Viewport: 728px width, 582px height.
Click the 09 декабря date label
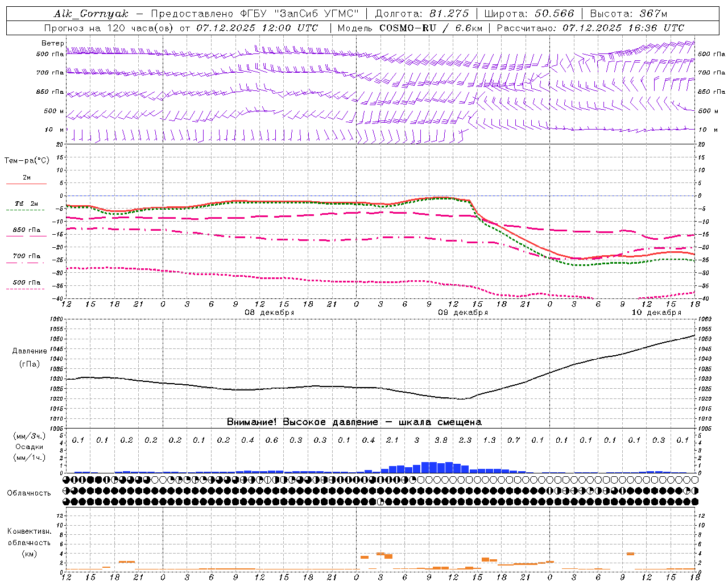[462, 313]
